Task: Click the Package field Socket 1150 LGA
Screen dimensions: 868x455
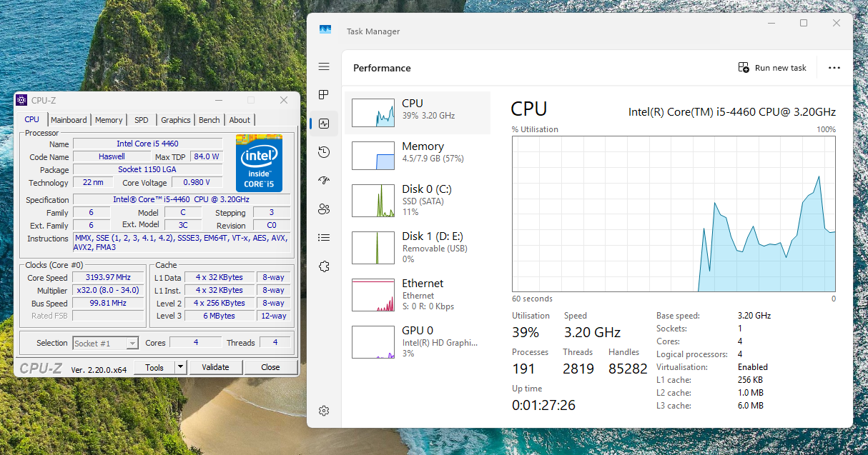Action: 147,169
